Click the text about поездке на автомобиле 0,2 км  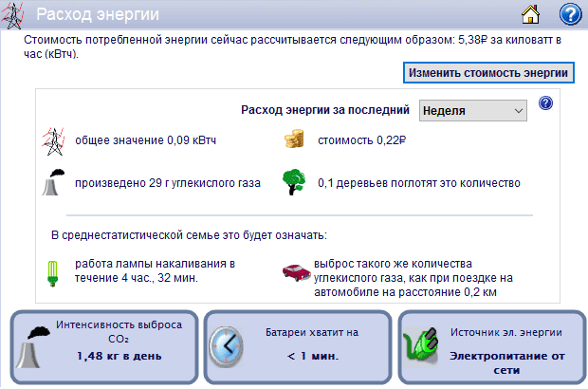click(x=413, y=278)
